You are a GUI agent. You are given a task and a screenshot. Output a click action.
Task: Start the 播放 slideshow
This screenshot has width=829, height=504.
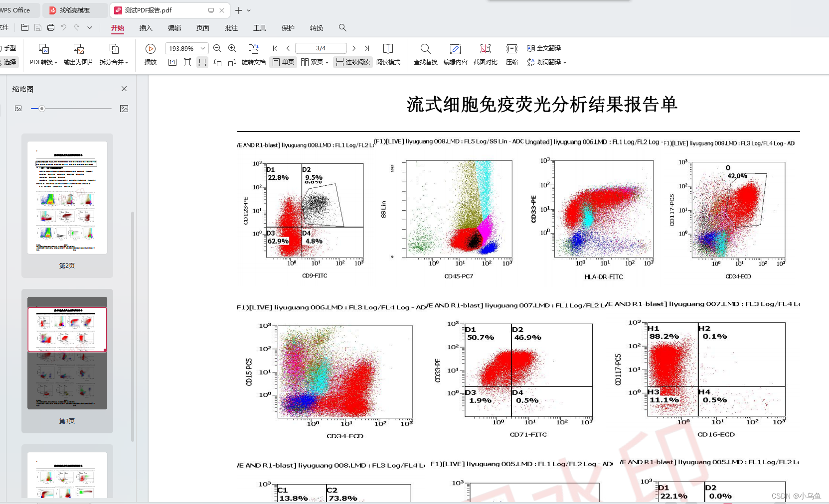(x=151, y=55)
